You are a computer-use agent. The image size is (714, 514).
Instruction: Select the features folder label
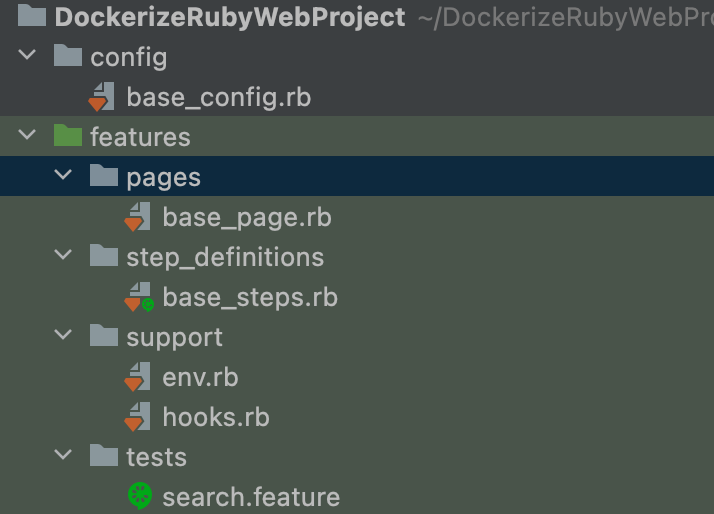click(x=140, y=137)
